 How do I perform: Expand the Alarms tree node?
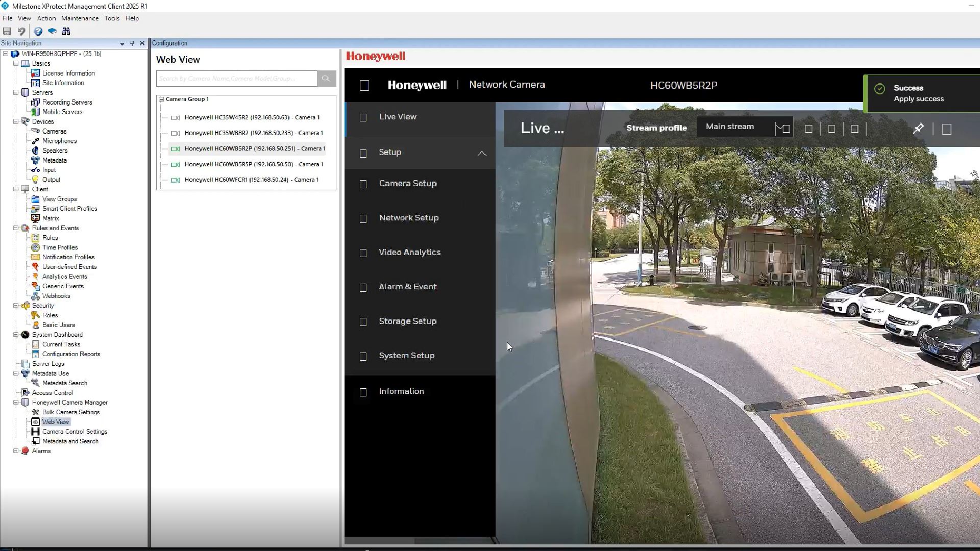click(x=16, y=451)
